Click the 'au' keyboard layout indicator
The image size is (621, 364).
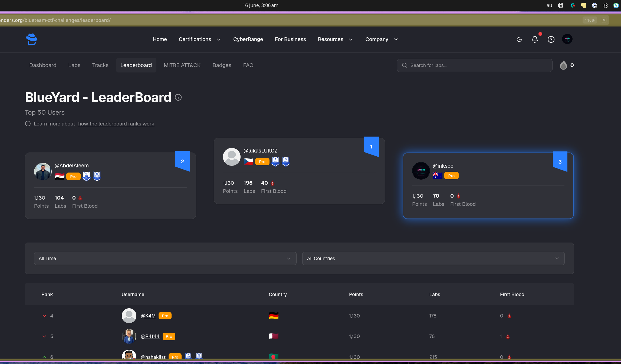(549, 5)
